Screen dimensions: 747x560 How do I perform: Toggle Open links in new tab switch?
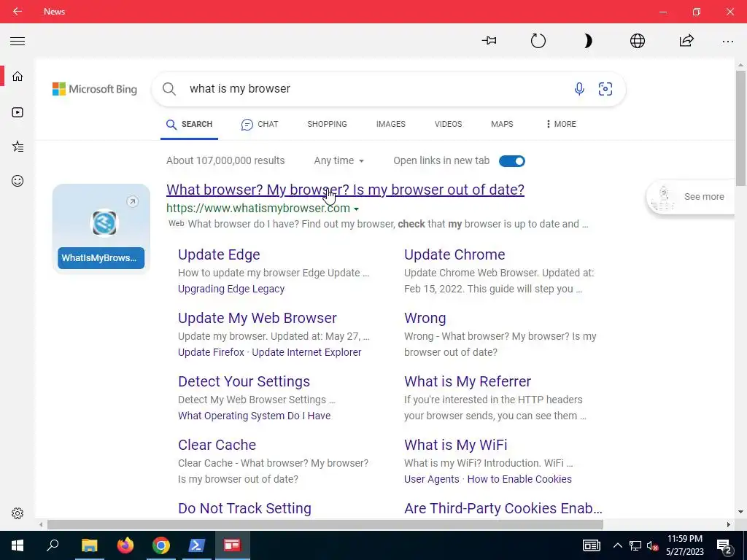click(512, 161)
